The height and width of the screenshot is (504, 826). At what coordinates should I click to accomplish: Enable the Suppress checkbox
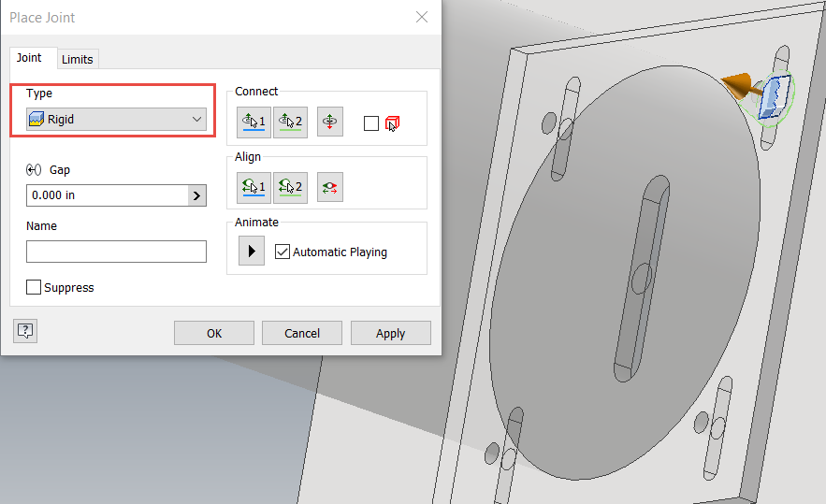coord(34,288)
